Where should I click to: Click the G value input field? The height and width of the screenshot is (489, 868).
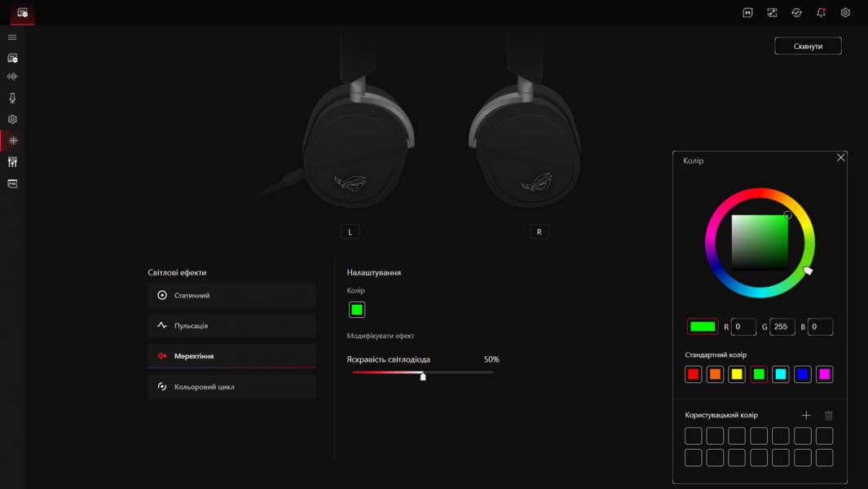coord(782,327)
